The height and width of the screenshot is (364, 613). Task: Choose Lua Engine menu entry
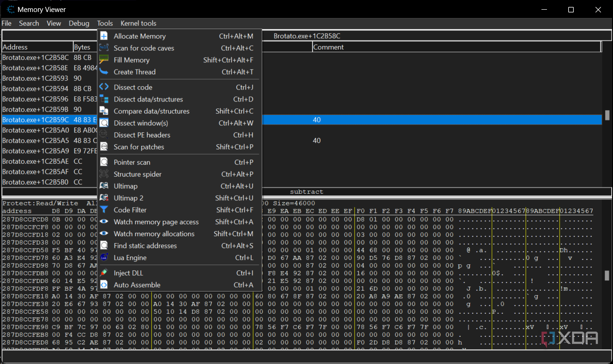tap(180, 258)
